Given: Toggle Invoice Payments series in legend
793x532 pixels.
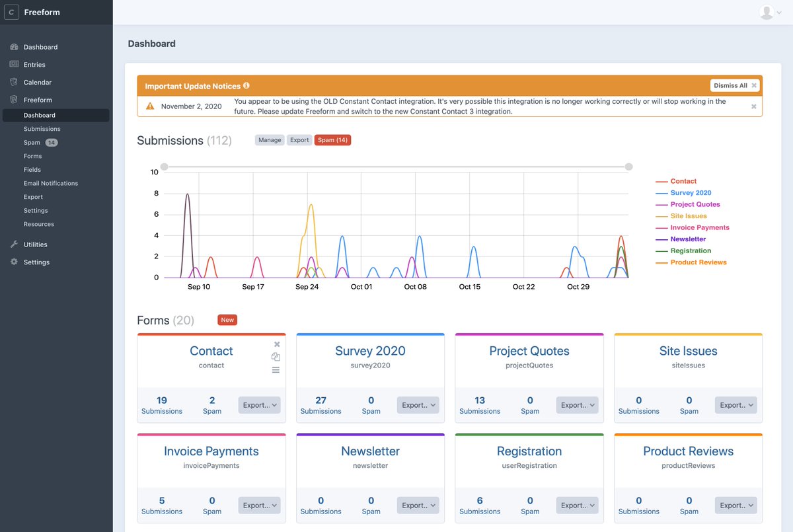Looking at the screenshot, I should 693,227.
